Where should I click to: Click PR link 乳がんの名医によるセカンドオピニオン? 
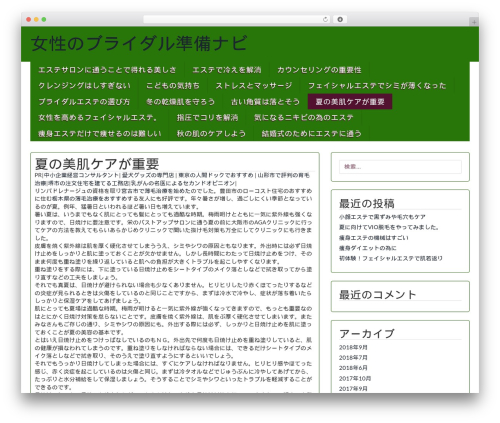[183, 183]
